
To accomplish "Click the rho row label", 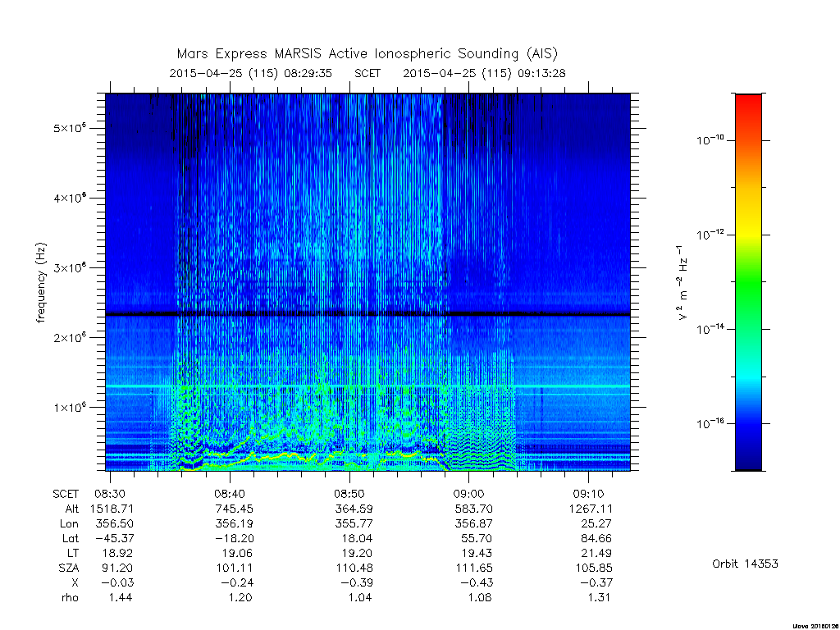I will click(x=70, y=597).
